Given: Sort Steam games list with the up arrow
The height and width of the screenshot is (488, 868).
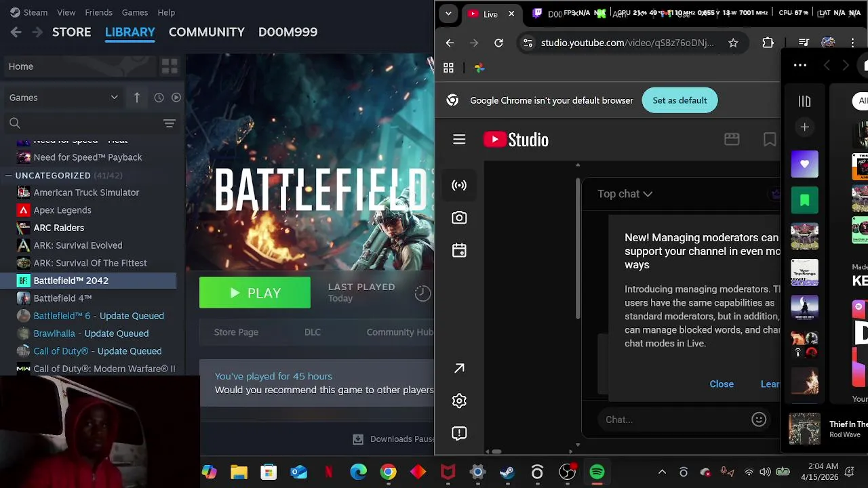Looking at the screenshot, I should 136,98.
